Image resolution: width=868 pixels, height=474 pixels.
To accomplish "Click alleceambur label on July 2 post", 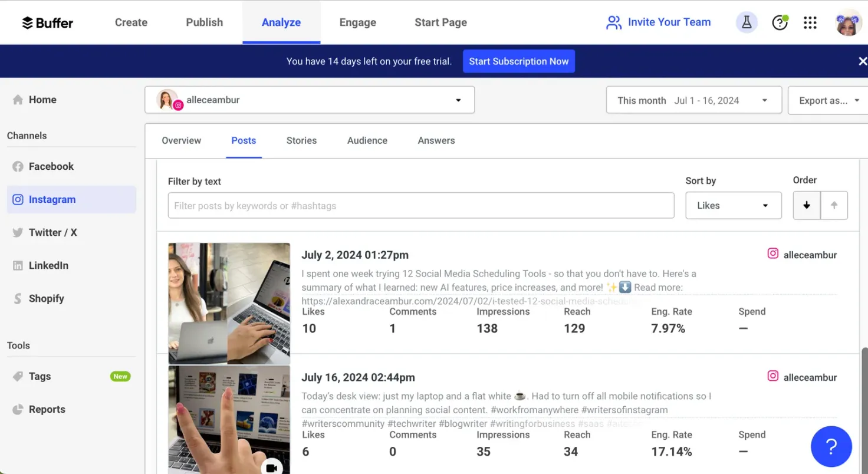I will 810,255.
